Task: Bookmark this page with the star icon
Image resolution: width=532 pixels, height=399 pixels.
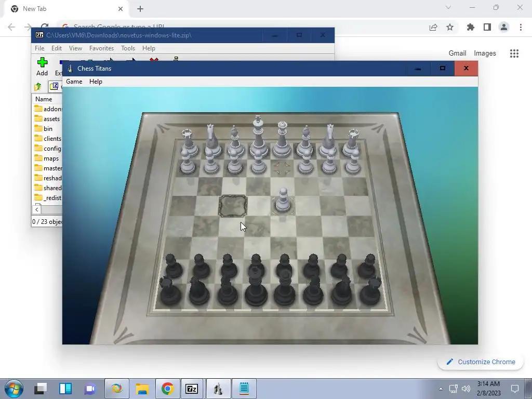Action: (x=450, y=27)
